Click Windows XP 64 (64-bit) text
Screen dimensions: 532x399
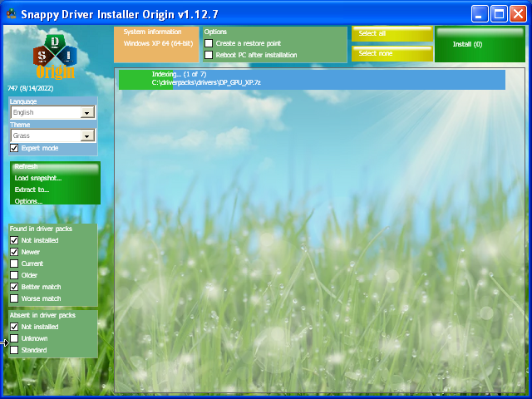pyautogui.click(x=158, y=43)
